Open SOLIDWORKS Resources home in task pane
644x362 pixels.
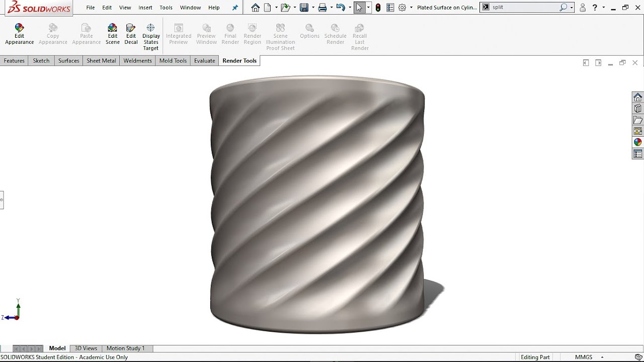pyautogui.click(x=638, y=97)
